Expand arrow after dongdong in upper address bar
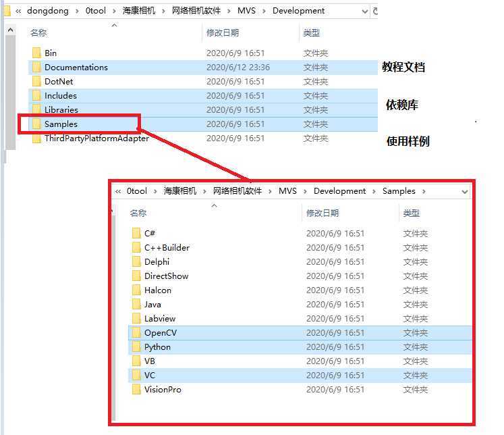 pos(77,11)
